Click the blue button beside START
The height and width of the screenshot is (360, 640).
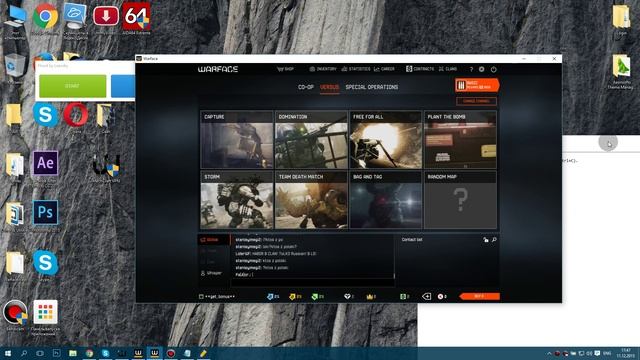(123, 86)
